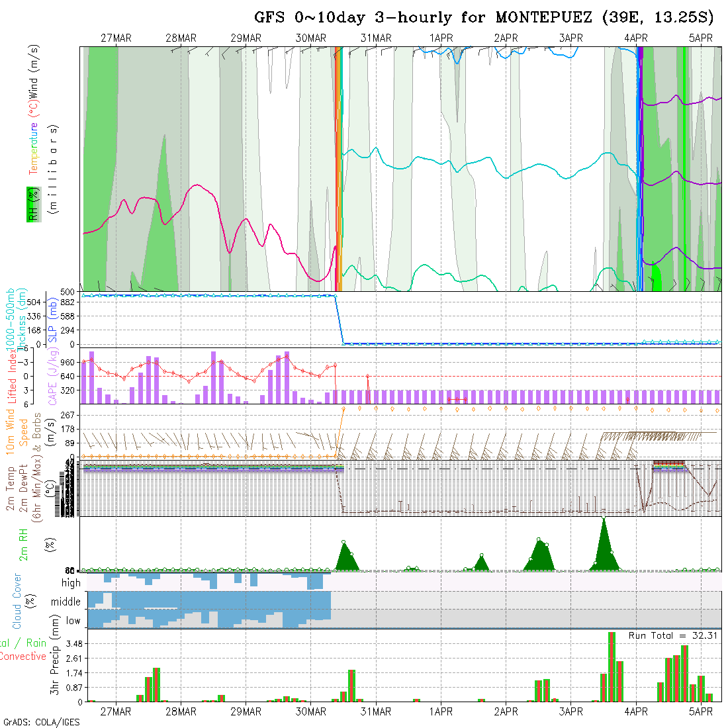Screen dimensions: 728x728
Task: Select the "low" cloud cover row label
Action: pos(73,621)
